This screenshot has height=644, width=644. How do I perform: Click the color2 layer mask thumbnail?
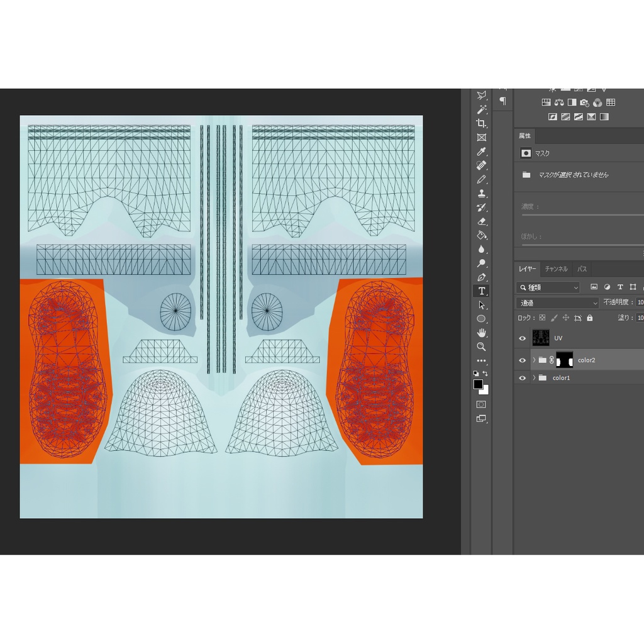(x=564, y=360)
